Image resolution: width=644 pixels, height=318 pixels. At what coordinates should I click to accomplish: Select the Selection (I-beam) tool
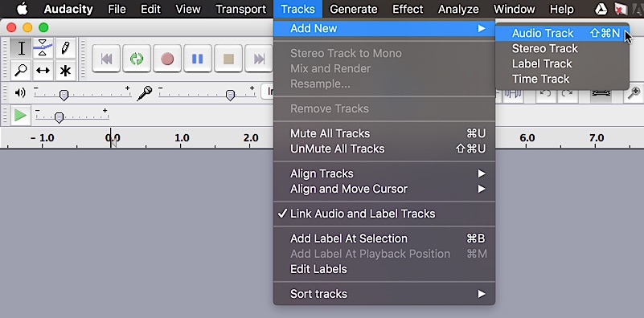[21, 48]
